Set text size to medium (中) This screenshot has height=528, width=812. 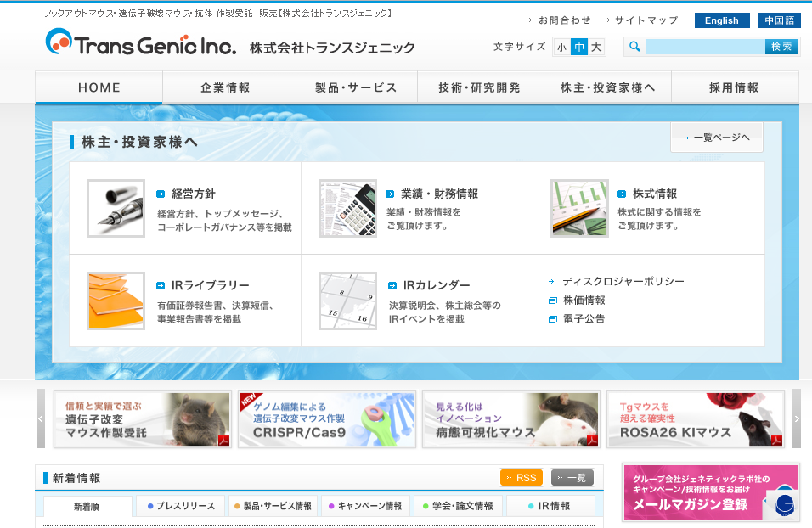point(579,47)
